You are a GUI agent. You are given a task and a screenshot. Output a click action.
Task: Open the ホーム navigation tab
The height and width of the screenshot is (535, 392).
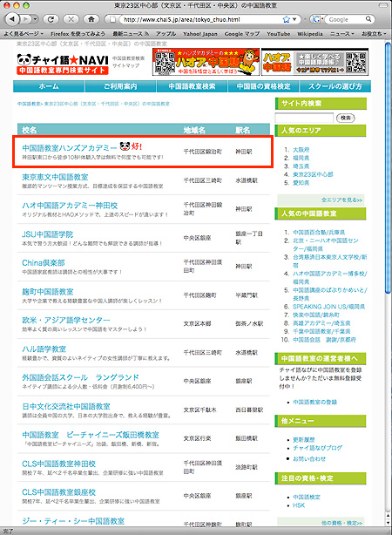point(49,86)
